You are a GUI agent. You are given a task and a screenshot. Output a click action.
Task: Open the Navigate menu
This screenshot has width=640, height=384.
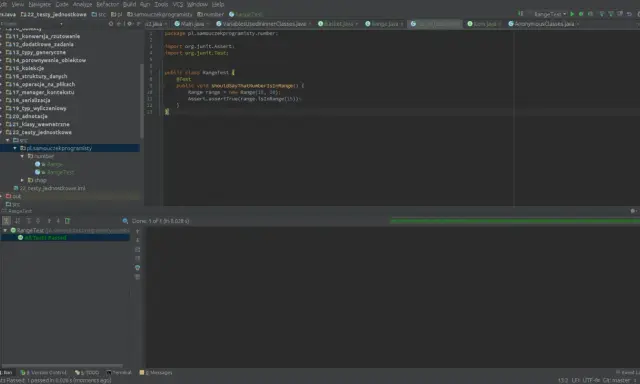point(40,4)
